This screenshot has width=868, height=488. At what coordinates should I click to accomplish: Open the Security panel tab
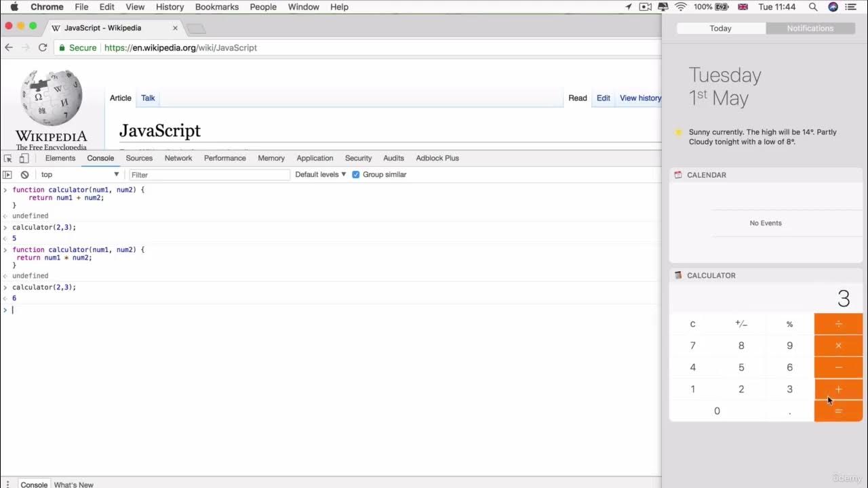tap(358, 158)
